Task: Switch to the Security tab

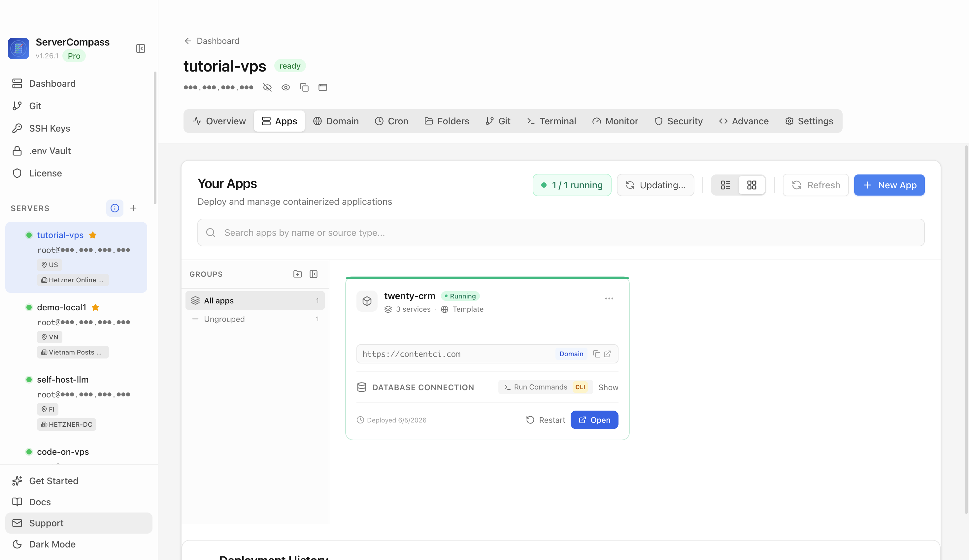Action: [679, 121]
